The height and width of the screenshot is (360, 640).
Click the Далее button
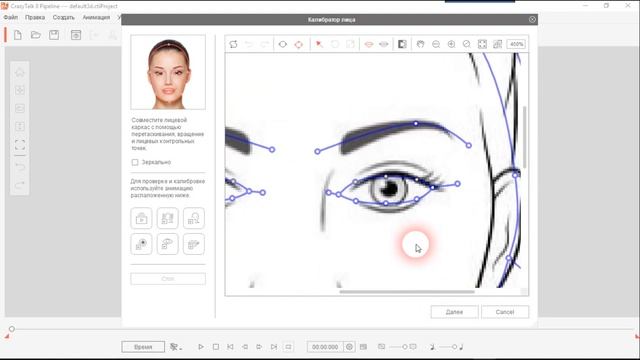(454, 312)
